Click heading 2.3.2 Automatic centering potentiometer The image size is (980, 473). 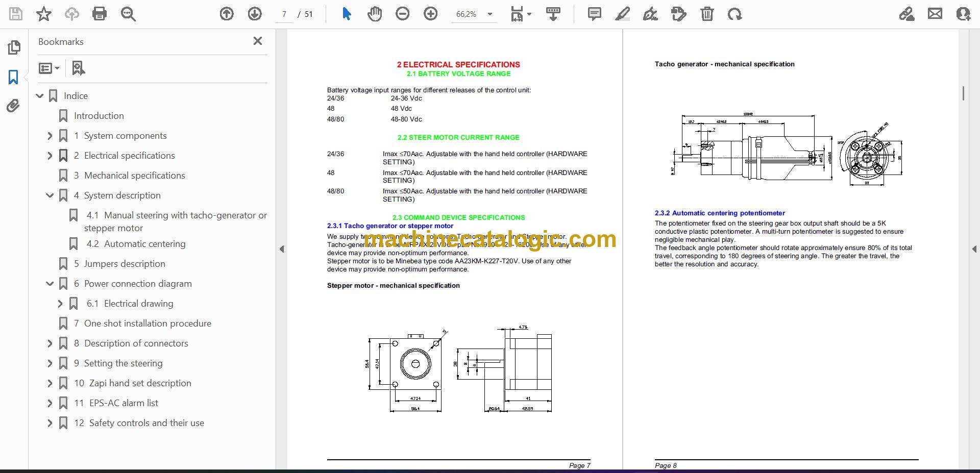pyautogui.click(x=720, y=213)
